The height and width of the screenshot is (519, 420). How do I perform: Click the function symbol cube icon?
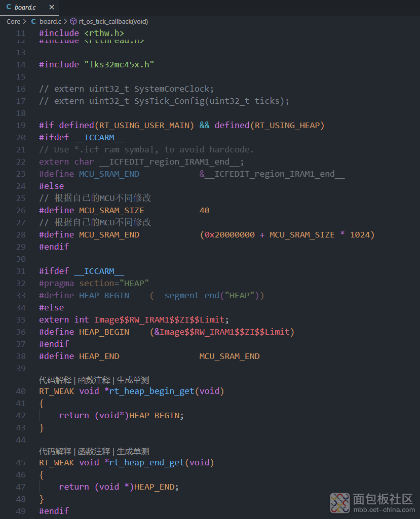pos(73,21)
